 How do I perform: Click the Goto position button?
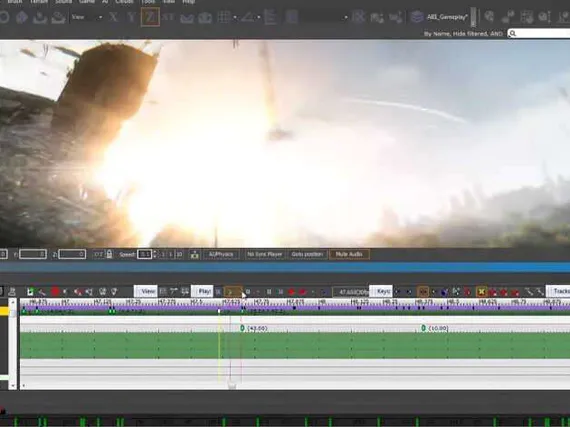[x=307, y=254]
